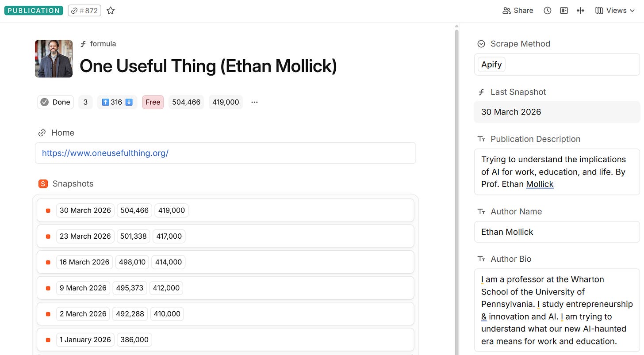
Task: Open the Apify scrape method selector
Action: [x=491, y=64]
